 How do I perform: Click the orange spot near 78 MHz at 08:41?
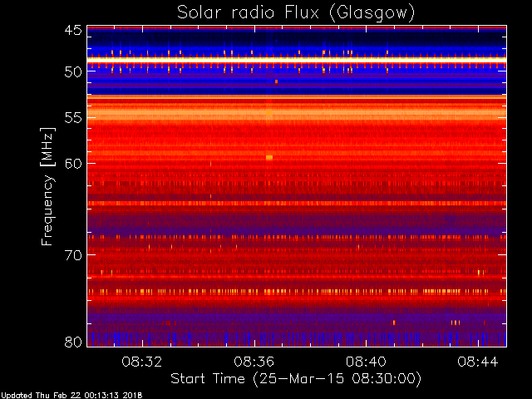tap(394, 323)
